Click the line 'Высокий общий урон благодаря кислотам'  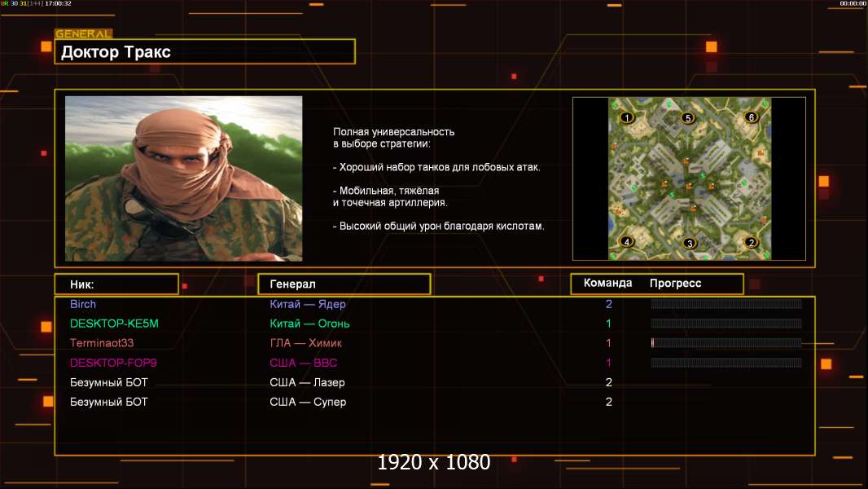point(438,226)
